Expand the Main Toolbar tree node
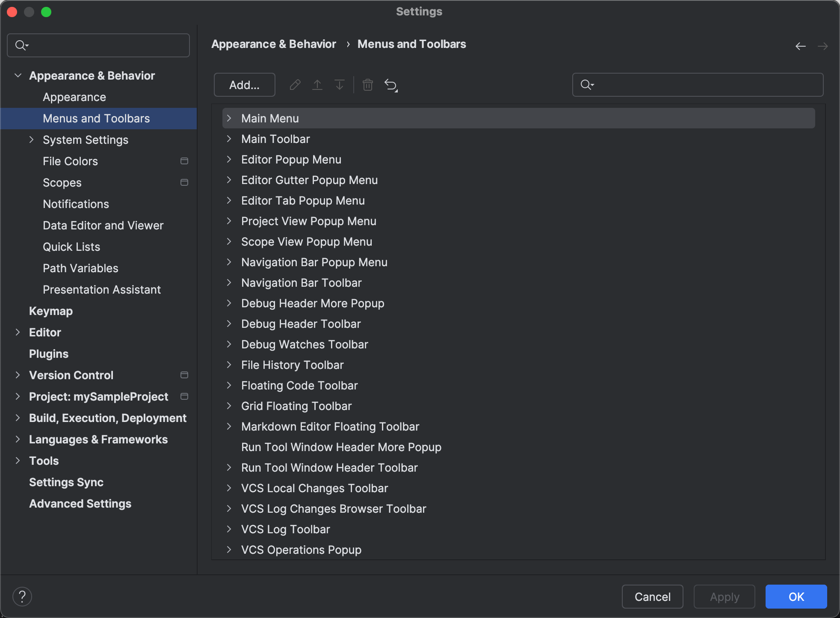Viewport: 840px width, 618px height. tap(230, 139)
